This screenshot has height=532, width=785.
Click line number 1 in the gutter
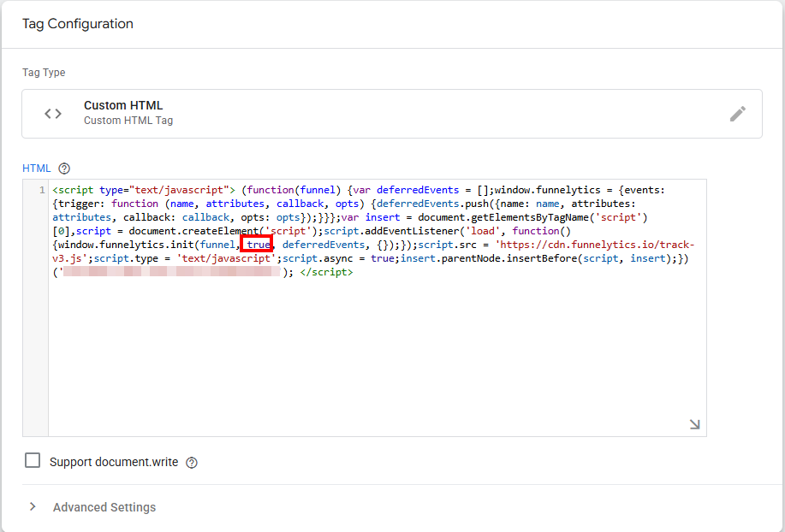pos(43,191)
